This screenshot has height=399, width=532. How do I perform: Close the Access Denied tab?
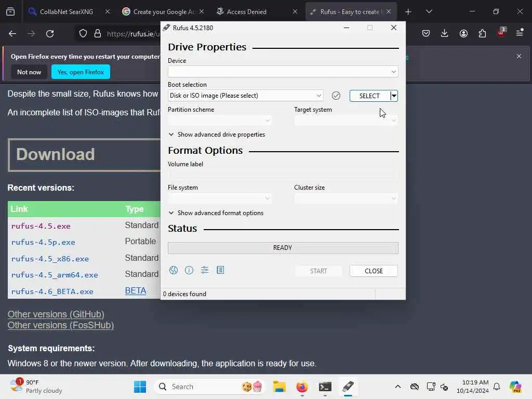295,11
